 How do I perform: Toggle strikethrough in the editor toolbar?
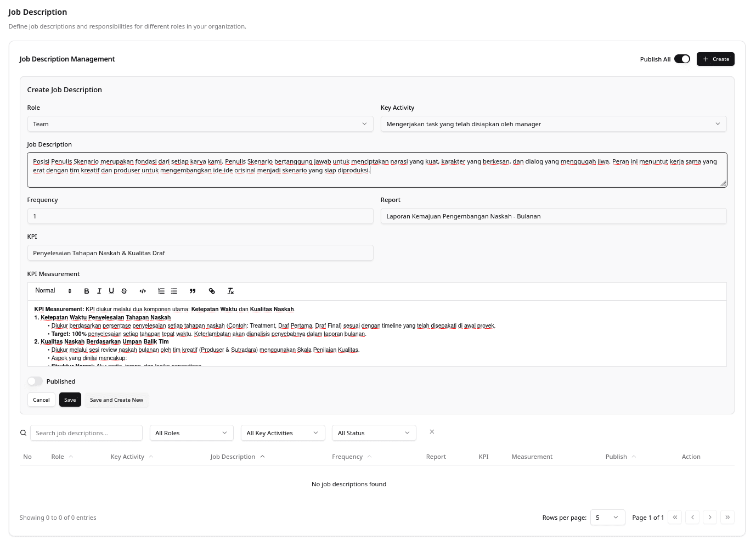tap(124, 291)
